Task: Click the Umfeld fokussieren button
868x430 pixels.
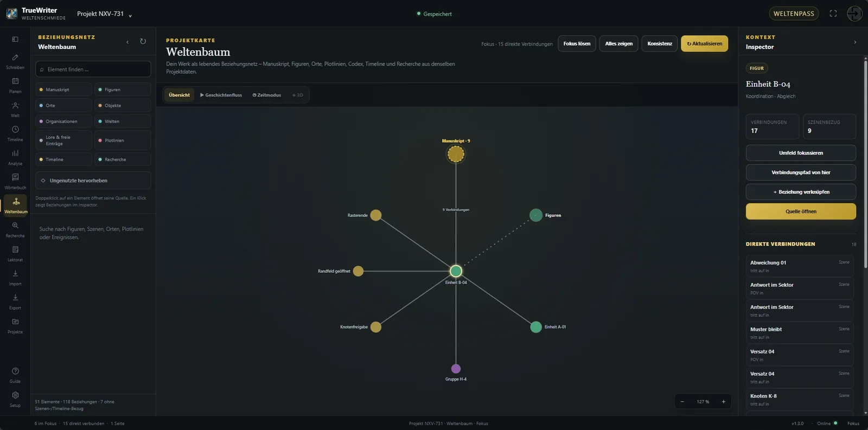Action: pyautogui.click(x=801, y=153)
